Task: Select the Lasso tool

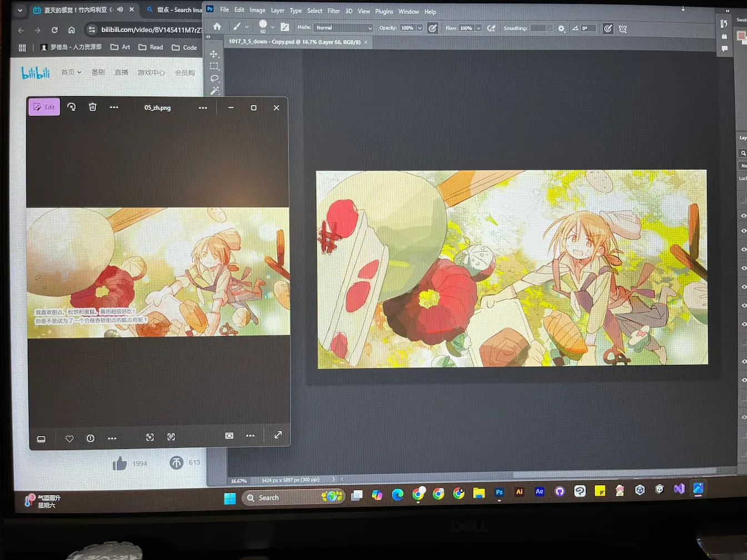Action: 215,78
